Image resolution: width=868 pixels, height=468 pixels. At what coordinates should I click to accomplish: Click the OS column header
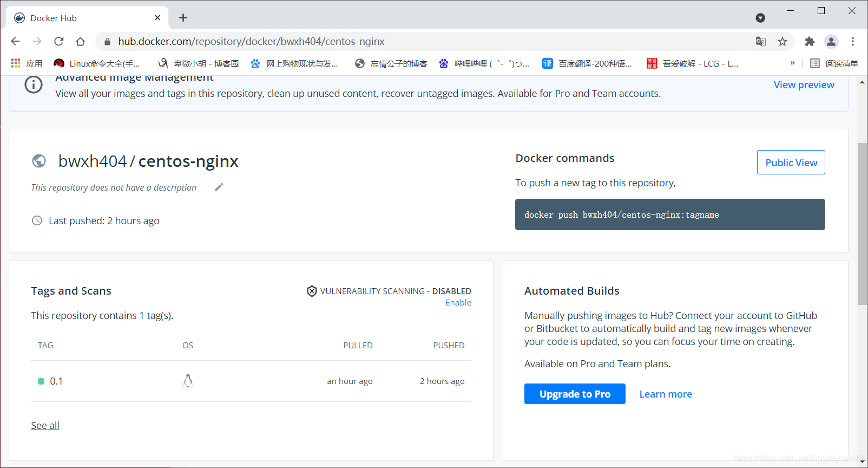click(188, 346)
